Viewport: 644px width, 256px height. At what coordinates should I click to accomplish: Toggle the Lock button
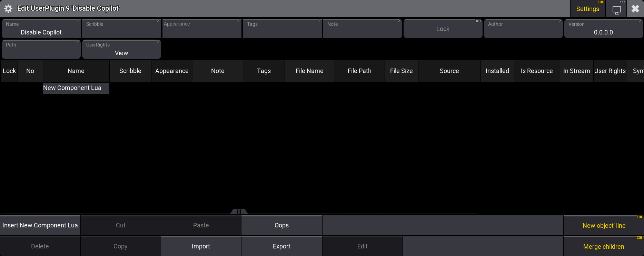click(x=443, y=29)
